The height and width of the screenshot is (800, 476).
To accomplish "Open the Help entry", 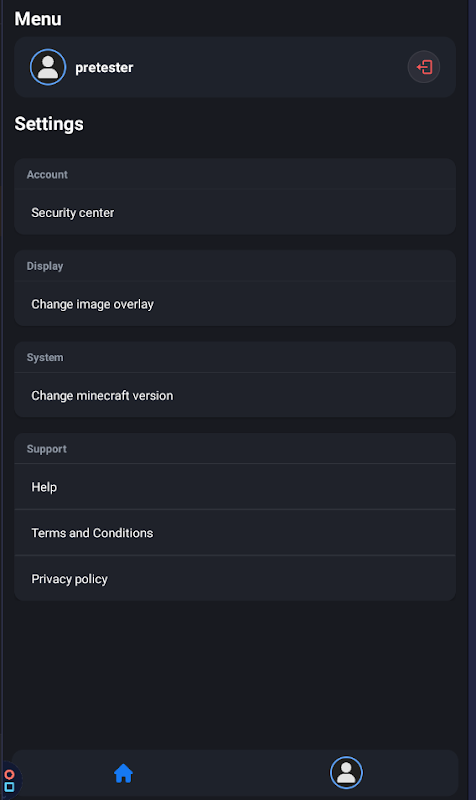I will [x=235, y=487].
